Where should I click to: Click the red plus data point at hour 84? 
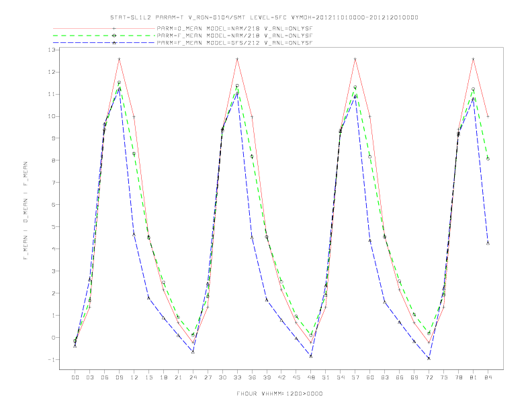click(x=488, y=116)
